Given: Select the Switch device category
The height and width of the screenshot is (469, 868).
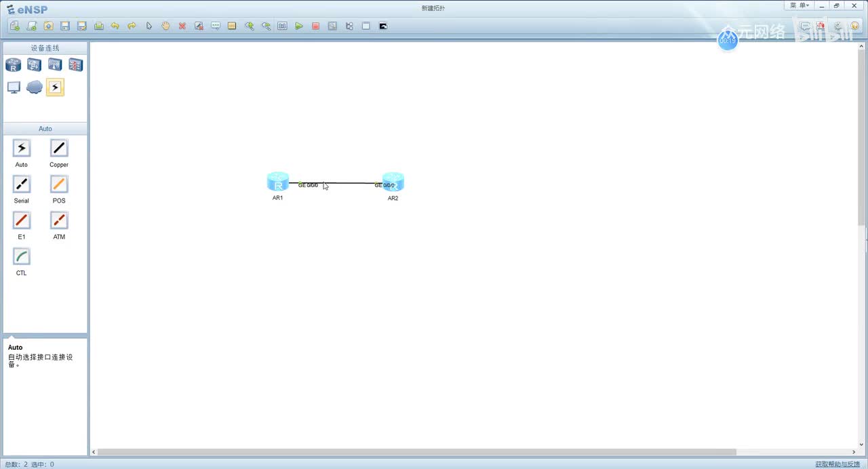Looking at the screenshot, I should (35, 65).
